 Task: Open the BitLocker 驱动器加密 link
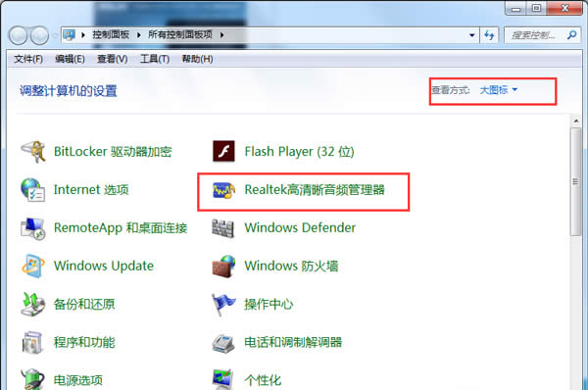point(113,152)
